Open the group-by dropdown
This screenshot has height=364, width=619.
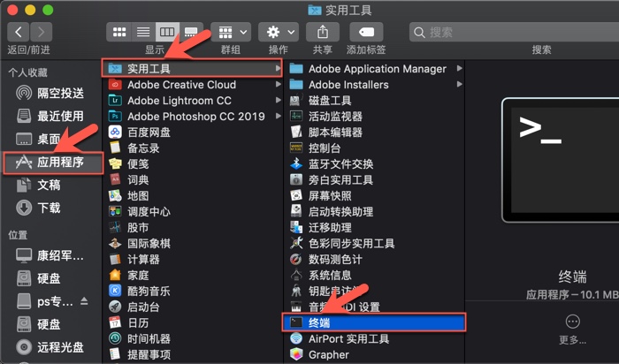(x=230, y=32)
